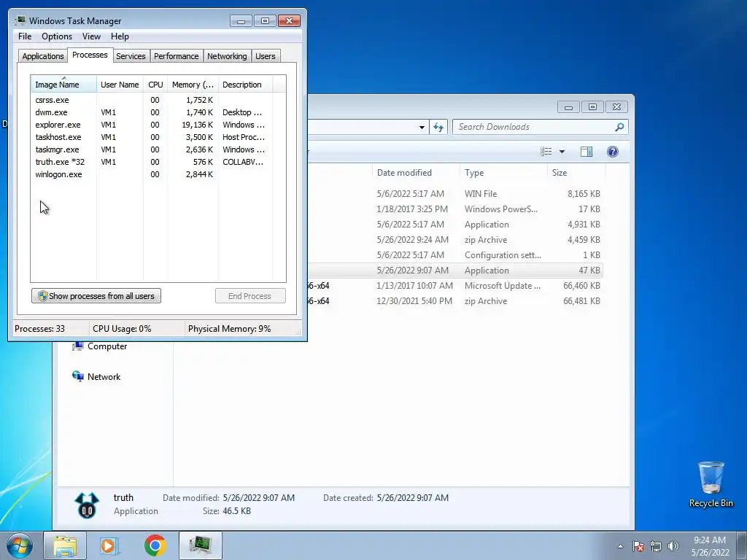747x560 pixels.
Task: Click the Show desktop strip by the clock
Action: click(742, 545)
